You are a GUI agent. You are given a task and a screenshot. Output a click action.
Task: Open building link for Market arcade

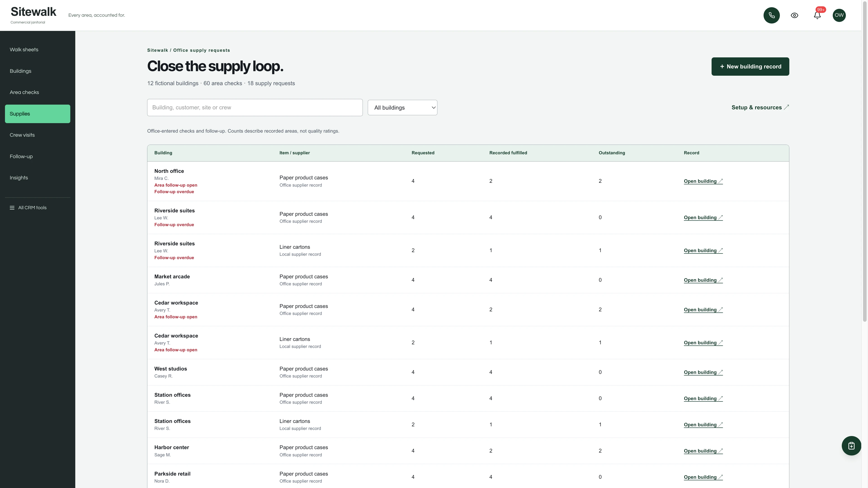[x=703, y=280]
